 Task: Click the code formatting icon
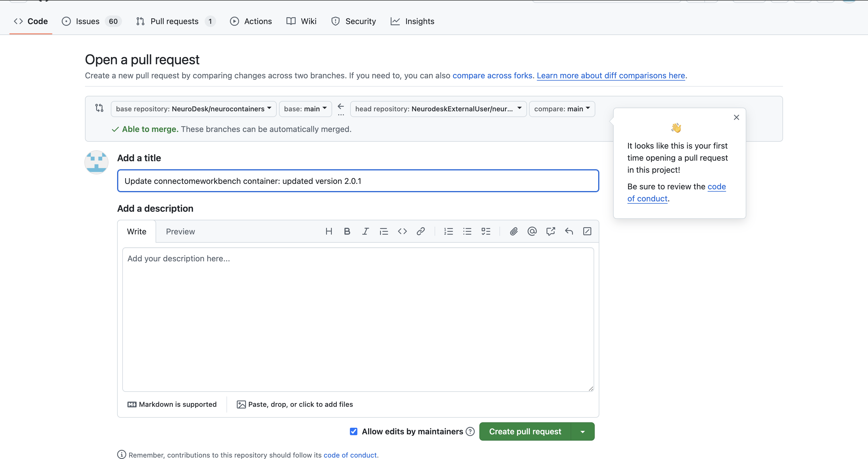(x=402, y=231)
